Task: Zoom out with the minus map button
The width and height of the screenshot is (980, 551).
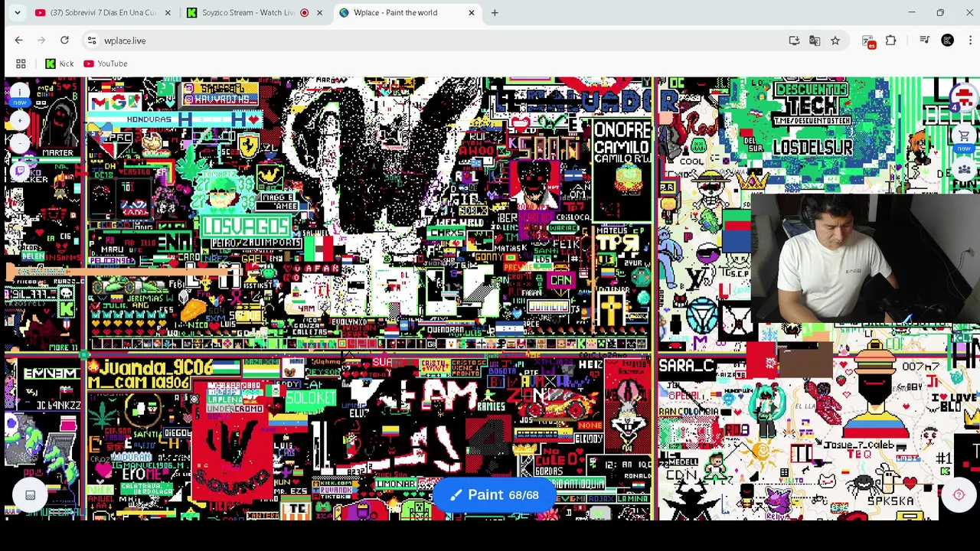Action: point(20,143)
